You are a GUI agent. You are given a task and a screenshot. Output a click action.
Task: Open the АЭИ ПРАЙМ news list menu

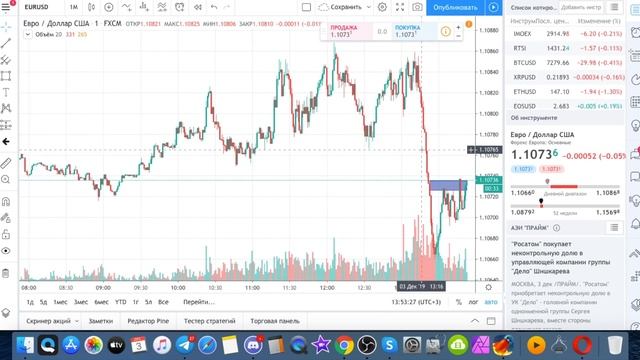click(614, 228)
